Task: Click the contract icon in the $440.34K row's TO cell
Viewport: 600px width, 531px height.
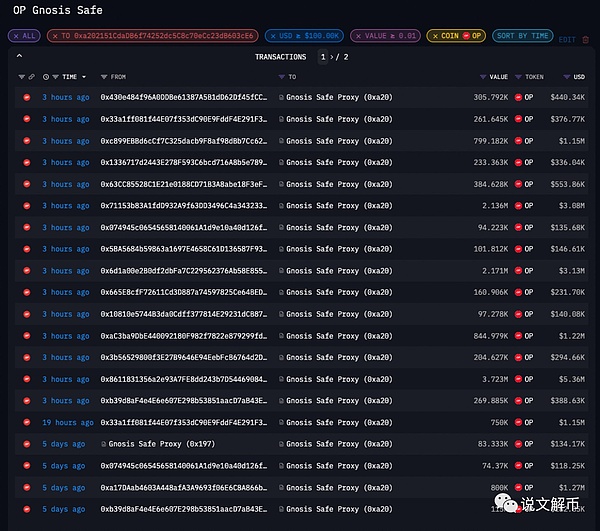Action: coord(281,97)
